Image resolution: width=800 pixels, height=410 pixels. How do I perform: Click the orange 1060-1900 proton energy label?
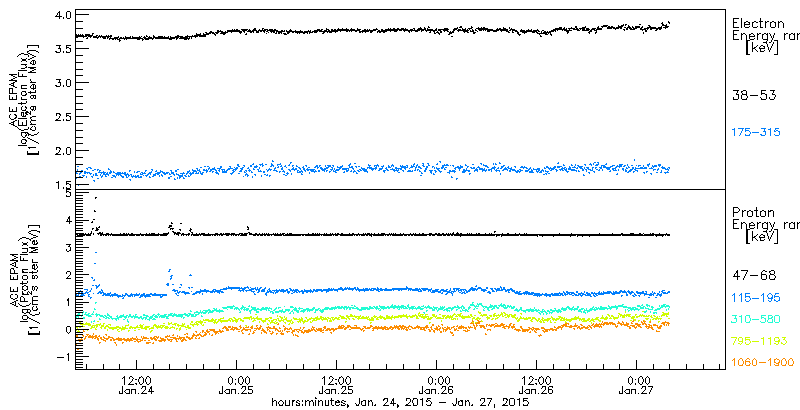point(763,363)
